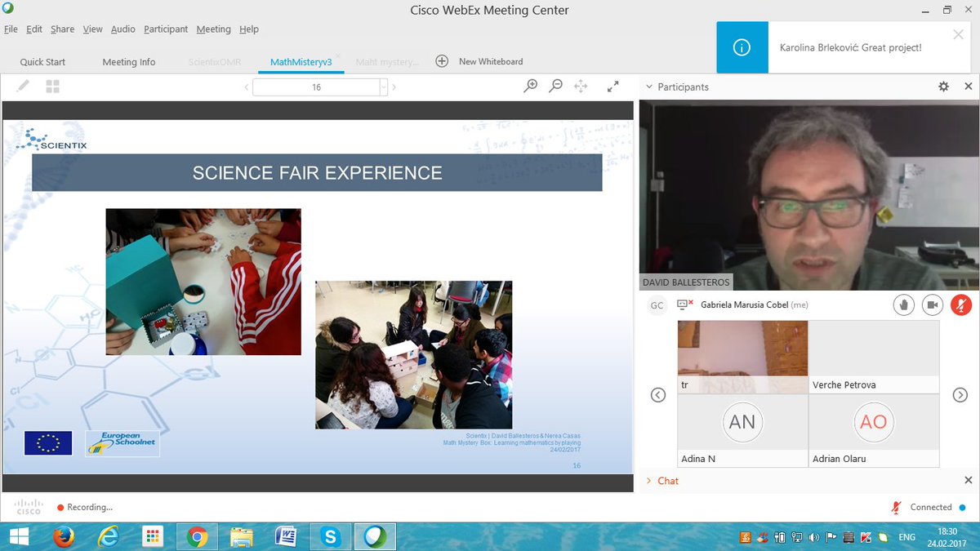Raise hand button in participants panel
This screenshot has height=551, width=980.
point(903,304)
